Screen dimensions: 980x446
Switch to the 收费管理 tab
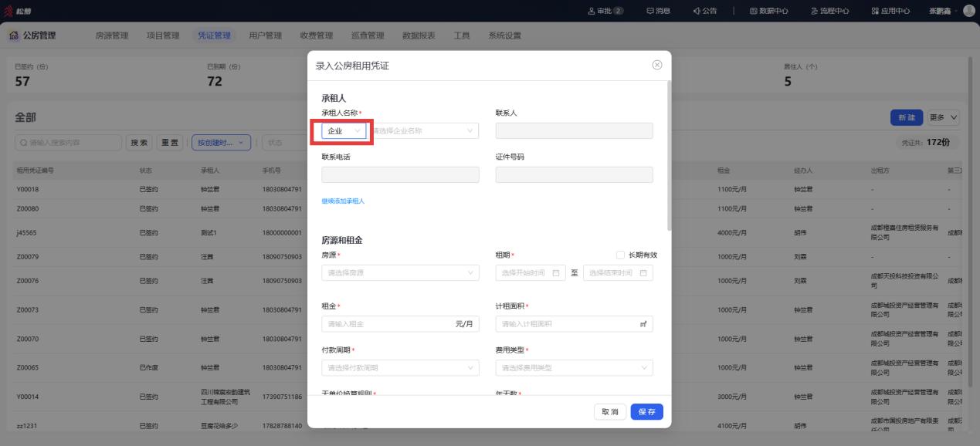click(x=317, y=35)
